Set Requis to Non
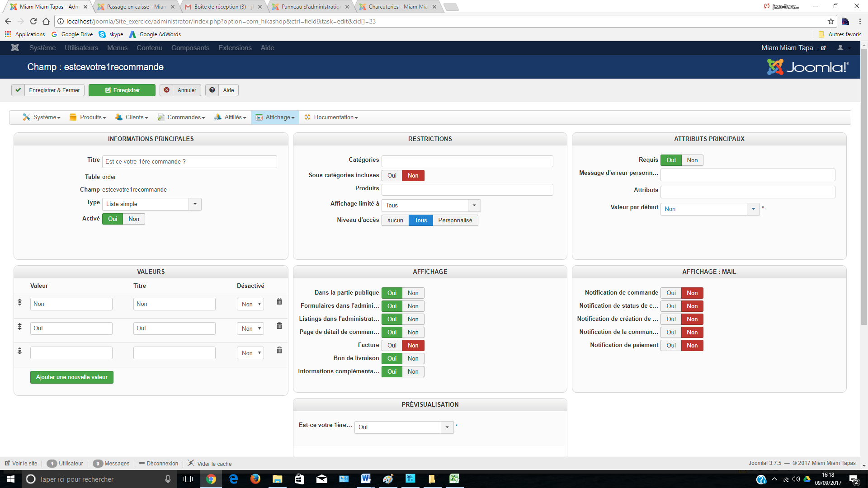 coord(692,160)
